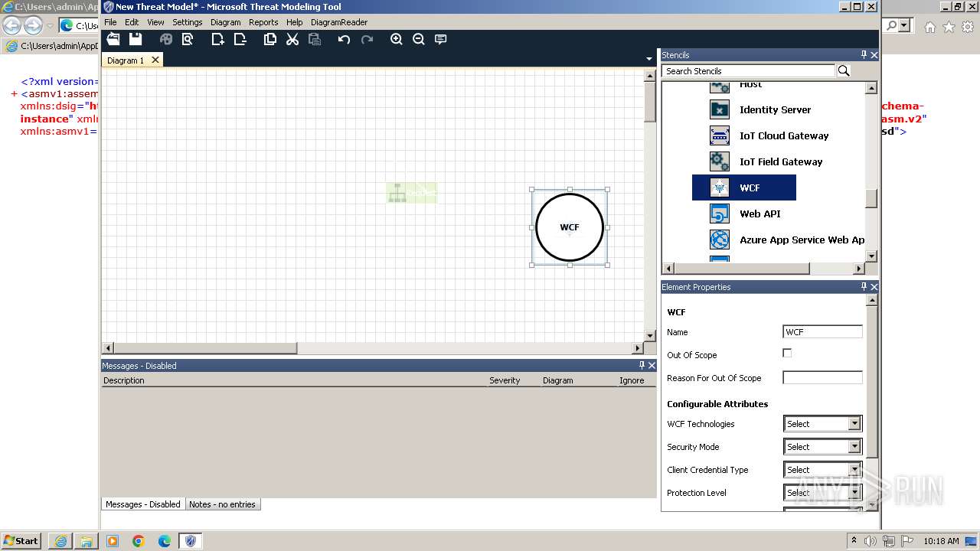980x551 pixels.
Task: Click the Cut scissors icon
Action: pos(292,39)
